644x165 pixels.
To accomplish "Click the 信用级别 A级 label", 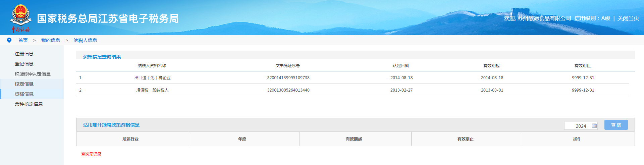I will [592, 18].
